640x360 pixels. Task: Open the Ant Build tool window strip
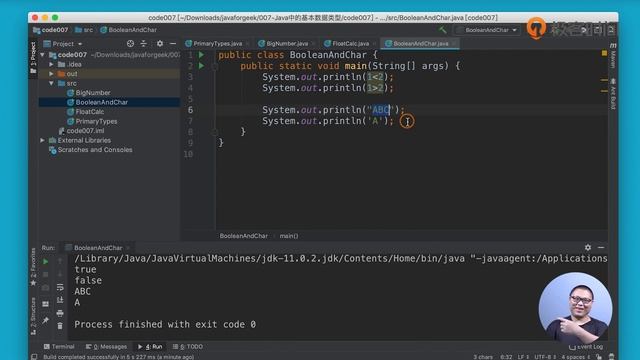[613, 94]
